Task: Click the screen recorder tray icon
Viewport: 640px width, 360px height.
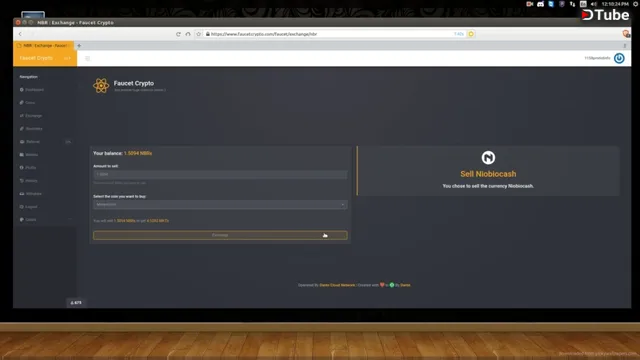Action: click(x=530, y=4)
